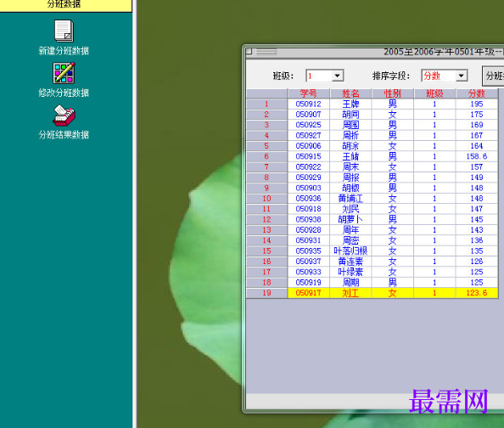This screenshot has width=504, height=428.
Task: Click student ID cell 050927
Action: (x=309, y=136)
